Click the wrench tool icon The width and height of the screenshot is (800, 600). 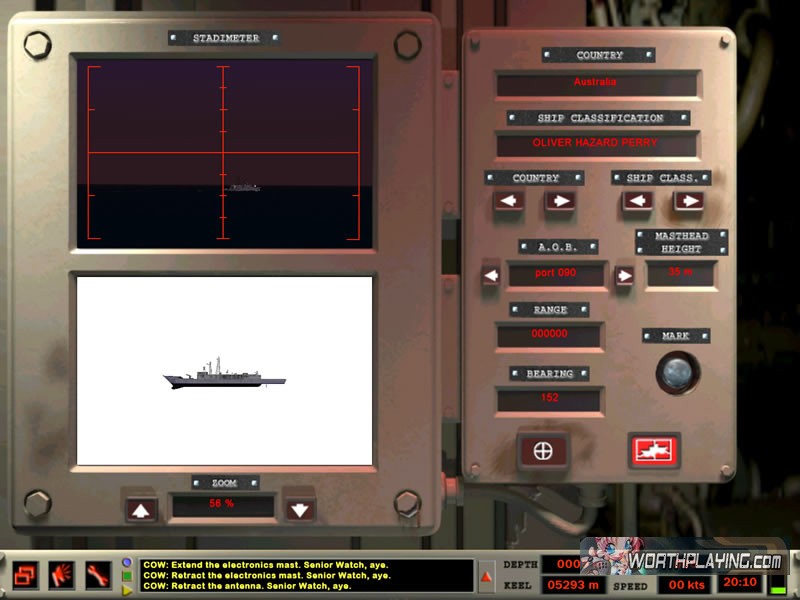98,575
